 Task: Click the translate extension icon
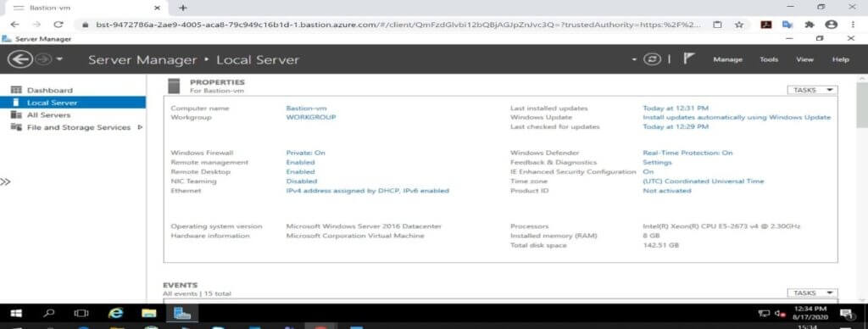pyautogui.click(x=787, y=25)
